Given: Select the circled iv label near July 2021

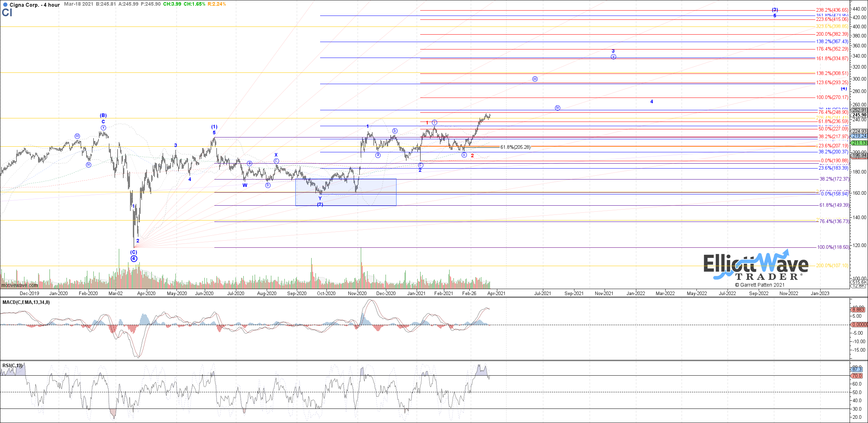Looking at the screenshot, I should tap(557, 108).
